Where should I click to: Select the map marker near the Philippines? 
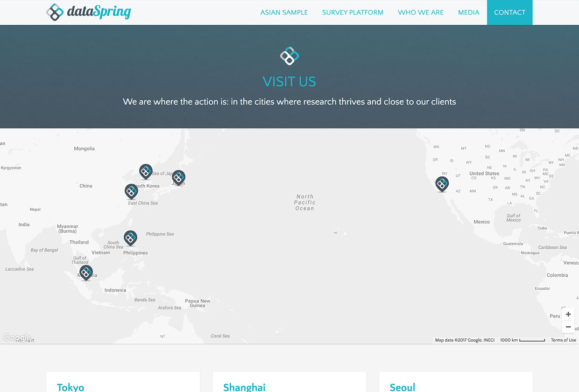(x=130, y=238)
